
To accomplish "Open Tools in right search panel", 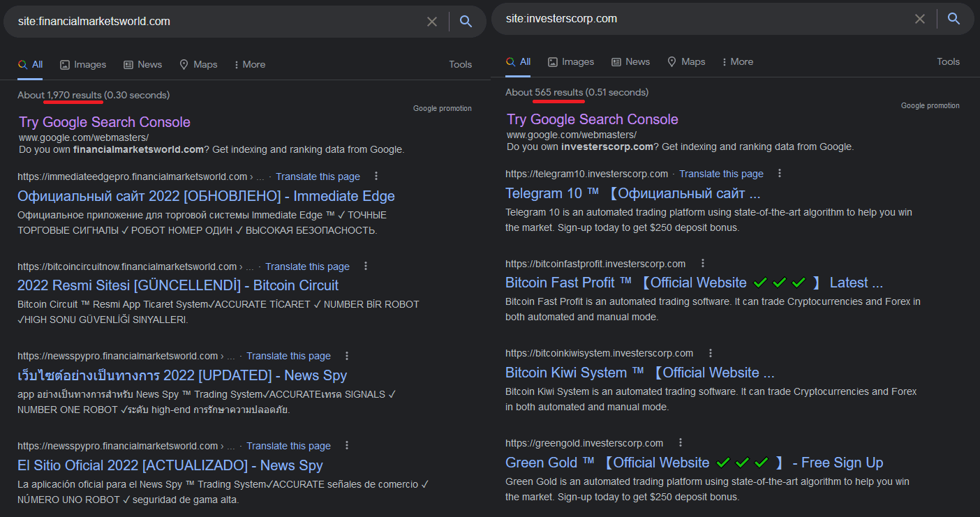I will (948, 61).
